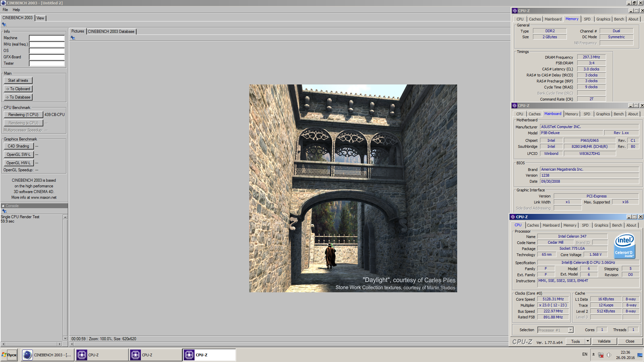
Task: Click the network tray icon
Action: 601,355
